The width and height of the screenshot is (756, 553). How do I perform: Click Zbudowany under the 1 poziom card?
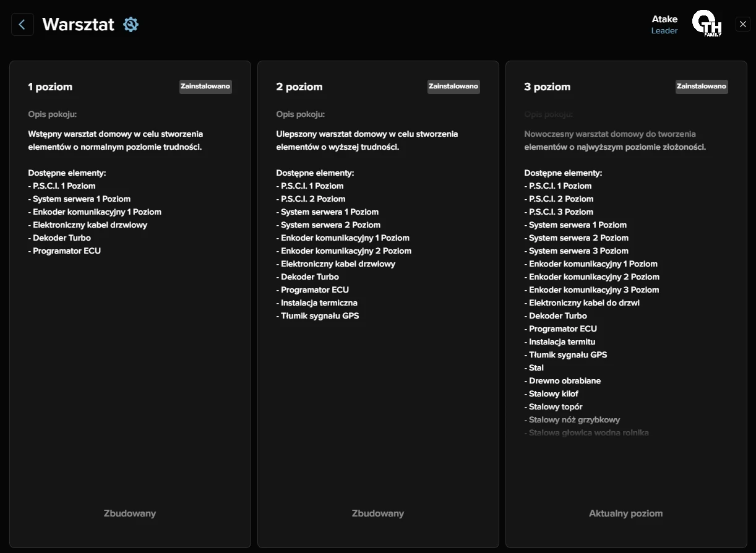130,513
